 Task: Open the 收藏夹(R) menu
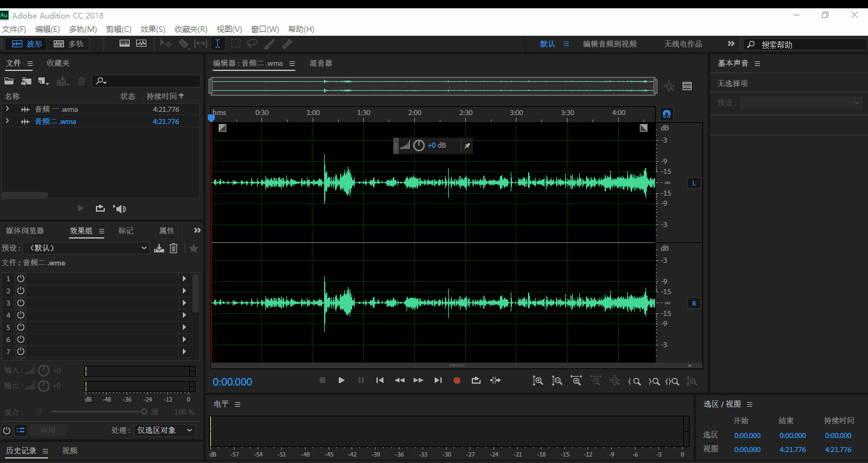[191, 29]
